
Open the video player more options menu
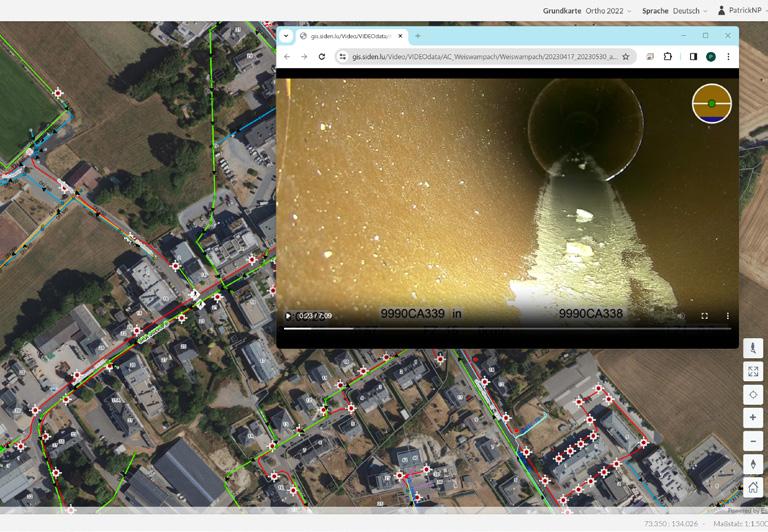tap(728, 316)
